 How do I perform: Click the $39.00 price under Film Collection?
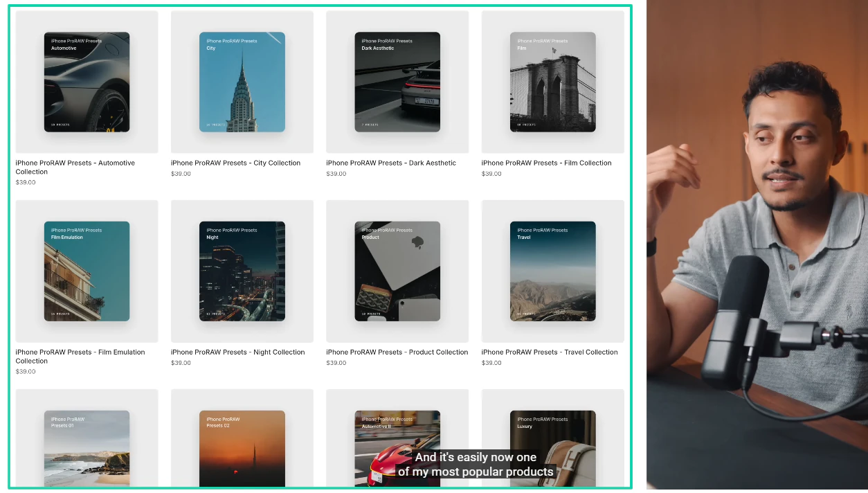491,174
